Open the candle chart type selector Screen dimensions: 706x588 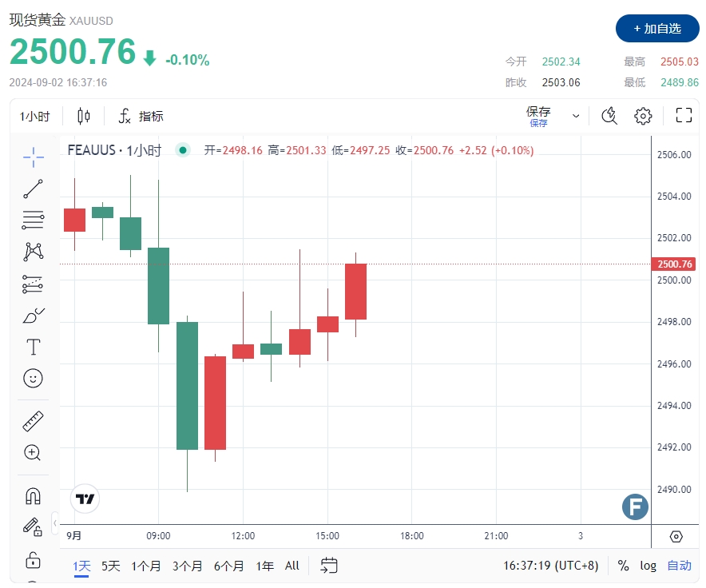[x=83, y=116]
